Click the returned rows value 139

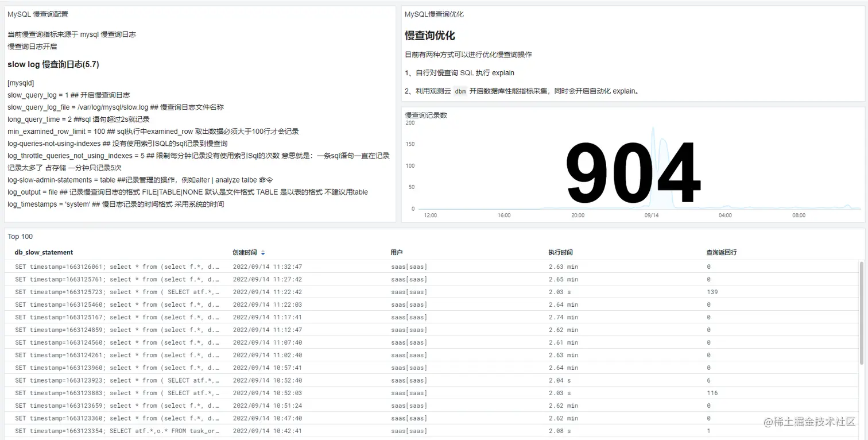712,292
